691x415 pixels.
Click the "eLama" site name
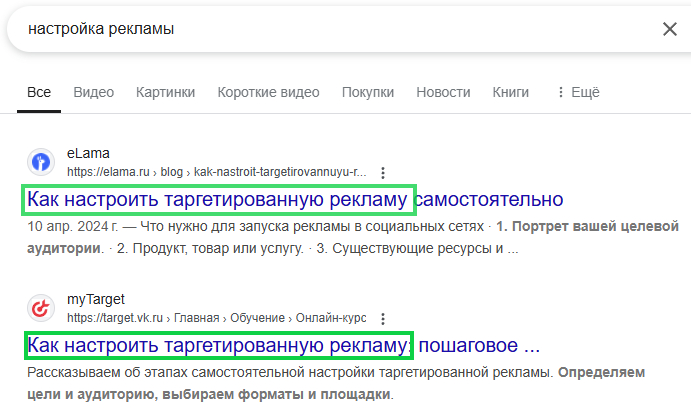click(88, 154)
